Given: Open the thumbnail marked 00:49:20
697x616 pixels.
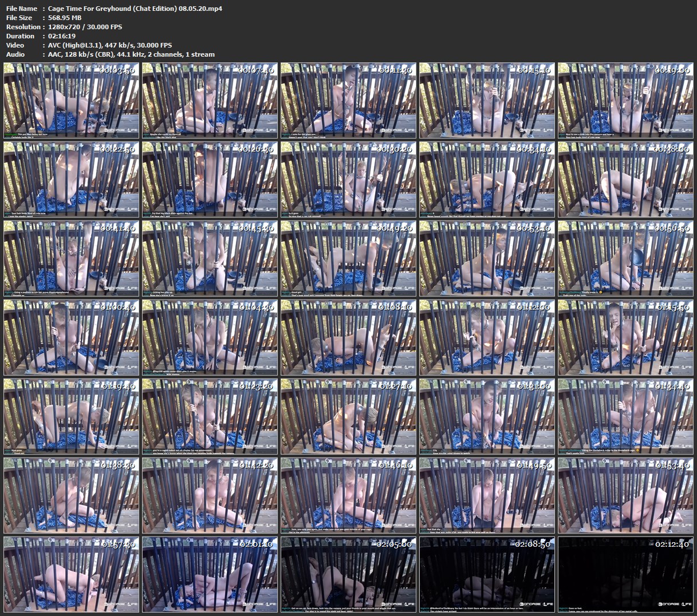Looking at the screenshot, I should pos(348,258).
